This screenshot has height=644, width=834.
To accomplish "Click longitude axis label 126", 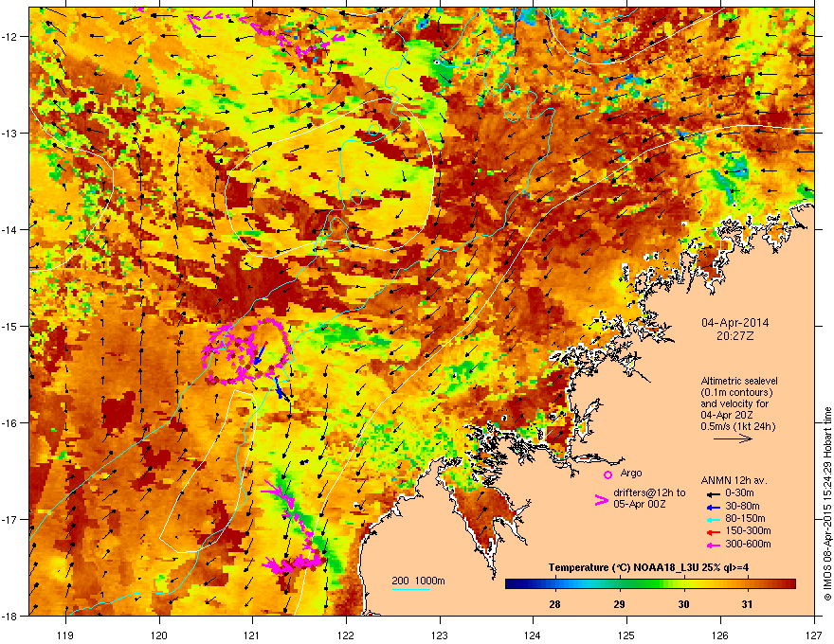I will pos(720,635).
